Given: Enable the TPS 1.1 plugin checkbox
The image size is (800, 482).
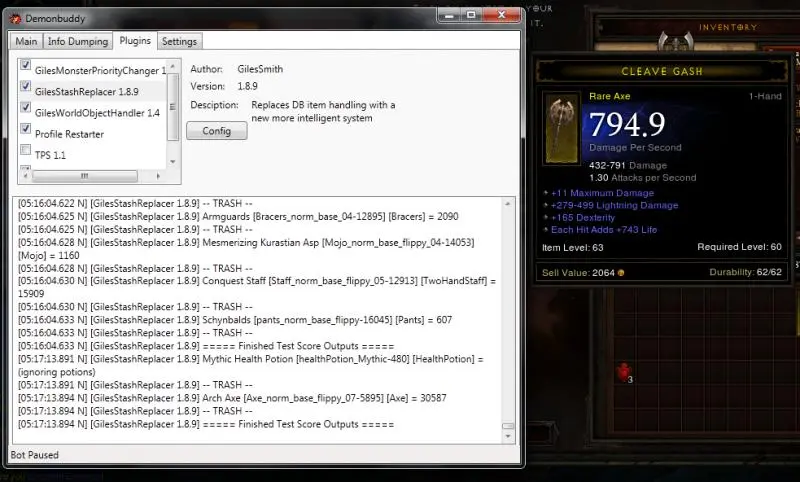Looking at the screenshot, I should coord(26,150).
